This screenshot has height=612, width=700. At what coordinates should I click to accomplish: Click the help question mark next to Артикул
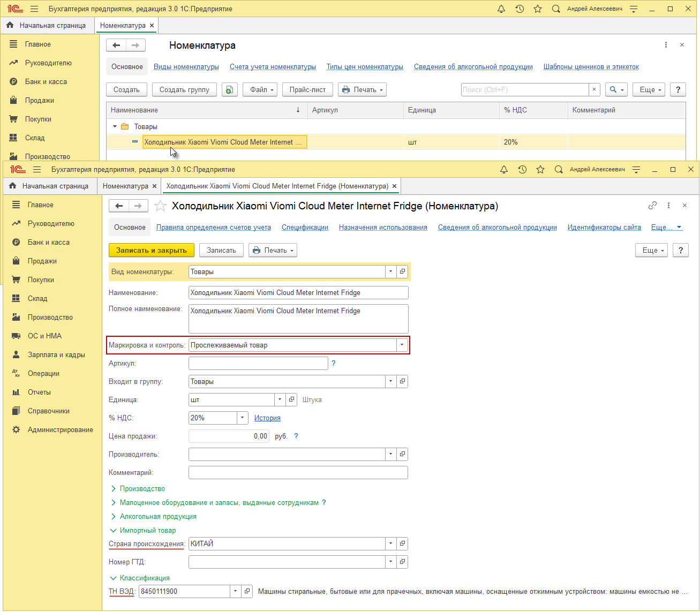pyautogui.click(x=334, y=364)
